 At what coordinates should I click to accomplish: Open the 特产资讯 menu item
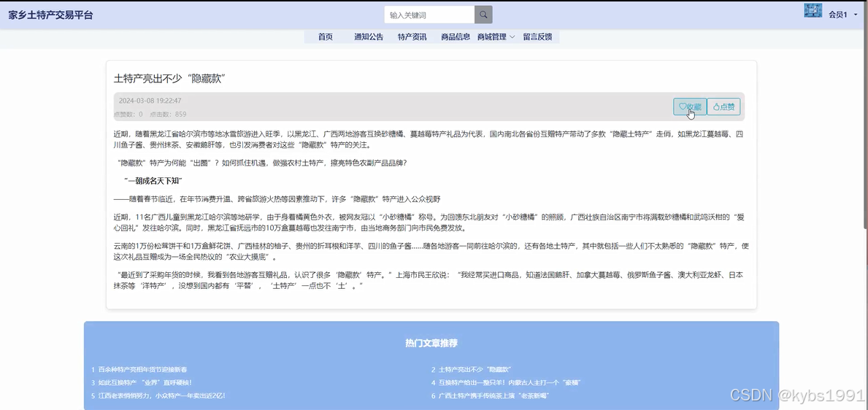point(412,37)
